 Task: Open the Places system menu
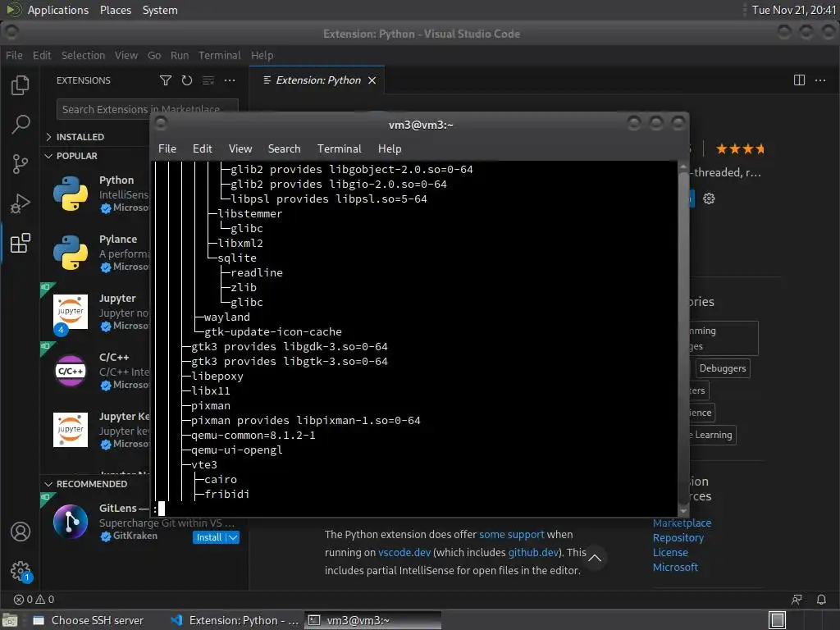pyautogui.click(x=116, y=10)
